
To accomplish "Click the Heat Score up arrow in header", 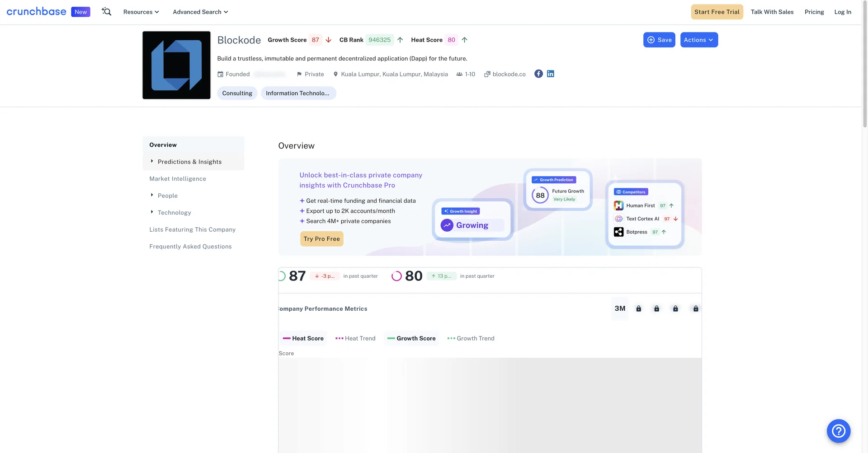I will (464, 40).
